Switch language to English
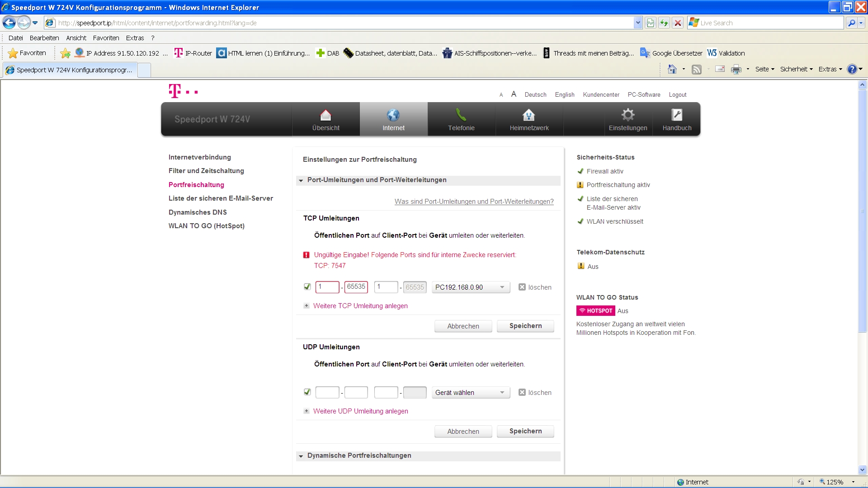Screen dimensions: 868x488 (565, 95)
